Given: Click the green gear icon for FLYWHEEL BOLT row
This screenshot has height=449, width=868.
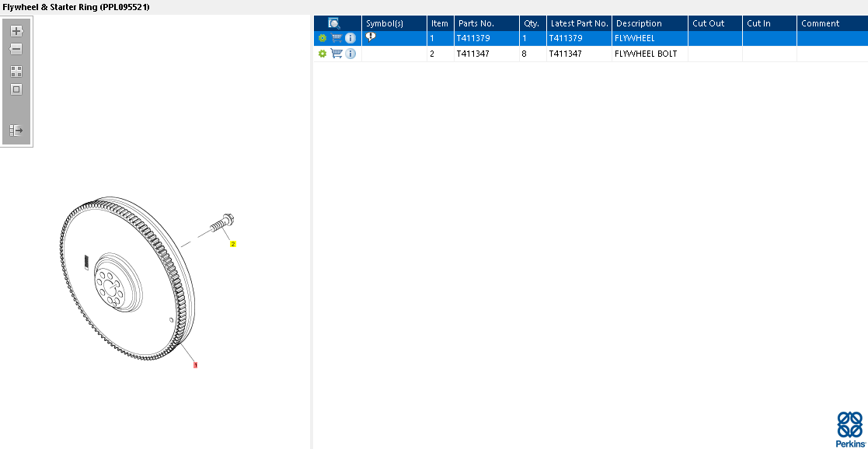Looking at the screenshot, I should click(322, 54).
